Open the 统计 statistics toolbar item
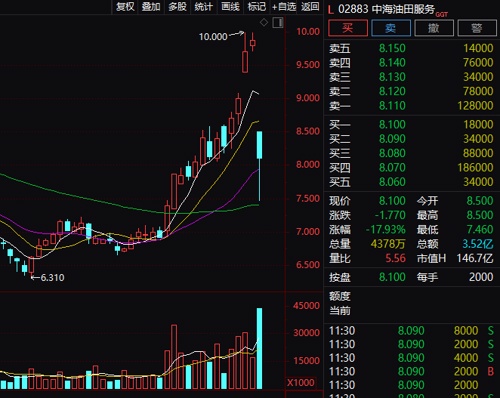This screenshot has height=398, width=500. click(204, 7)
